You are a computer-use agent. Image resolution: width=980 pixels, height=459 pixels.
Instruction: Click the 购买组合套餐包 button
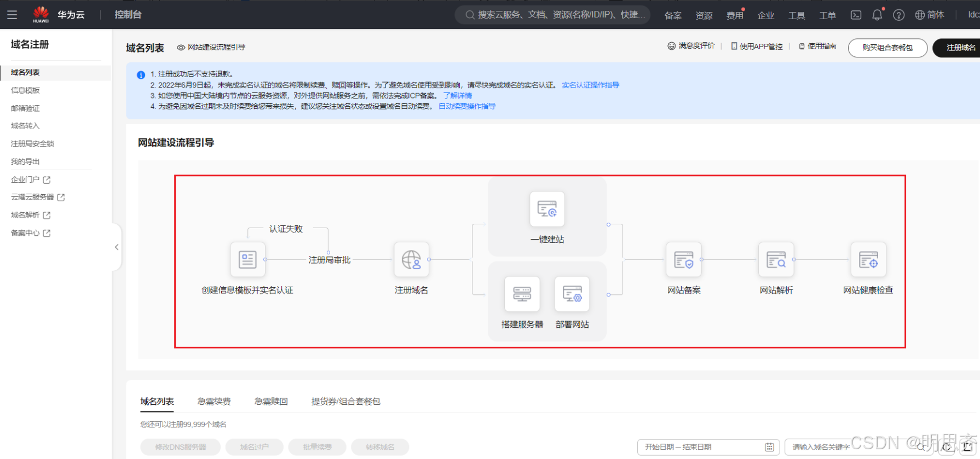tap(887, 48)
